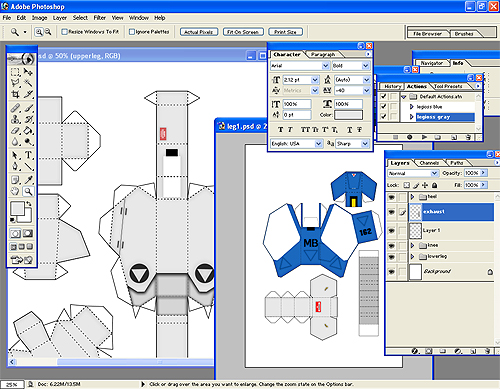Screen dimensions: 500x389
Task: Delete layer with Layers panel trash icon
Action: coord(488,351)
